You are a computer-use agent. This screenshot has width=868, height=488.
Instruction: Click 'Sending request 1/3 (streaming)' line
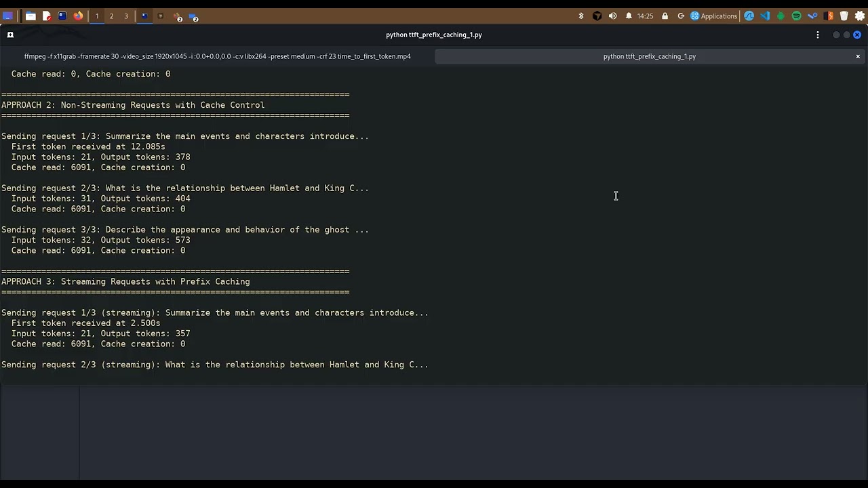[215, 312]
